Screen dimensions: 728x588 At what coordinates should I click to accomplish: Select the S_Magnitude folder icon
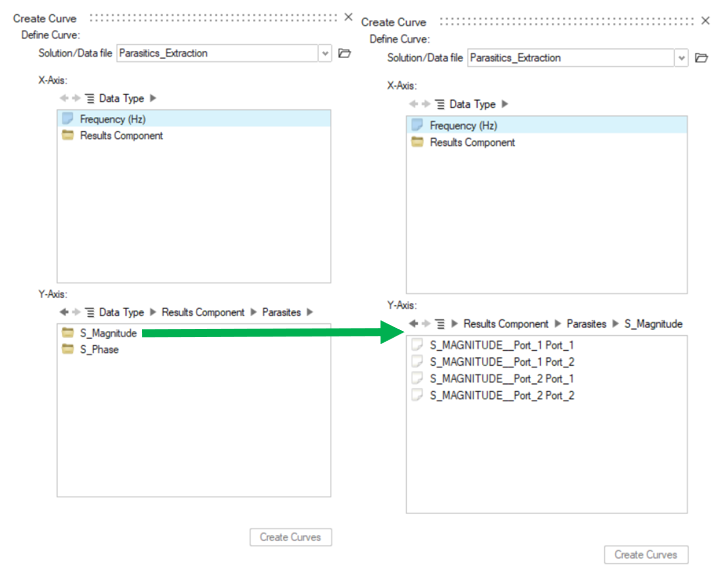[x=68, y=333]
